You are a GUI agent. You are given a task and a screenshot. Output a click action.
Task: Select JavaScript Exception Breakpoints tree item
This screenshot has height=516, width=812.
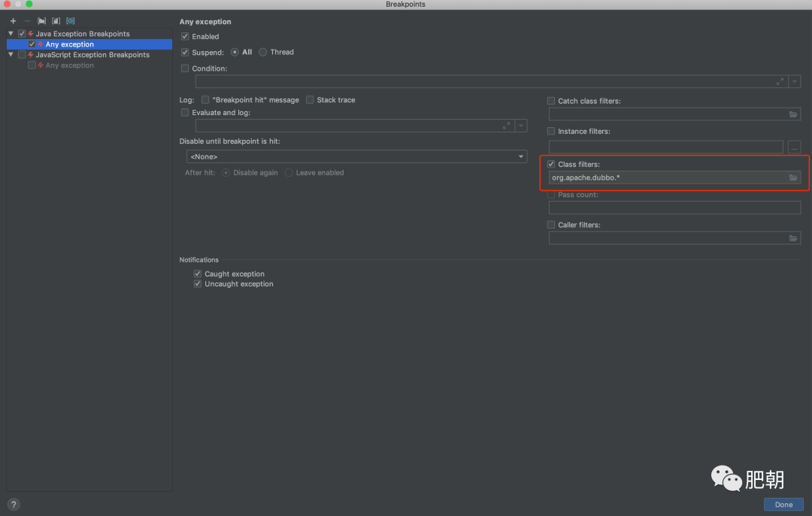(92, 54)
